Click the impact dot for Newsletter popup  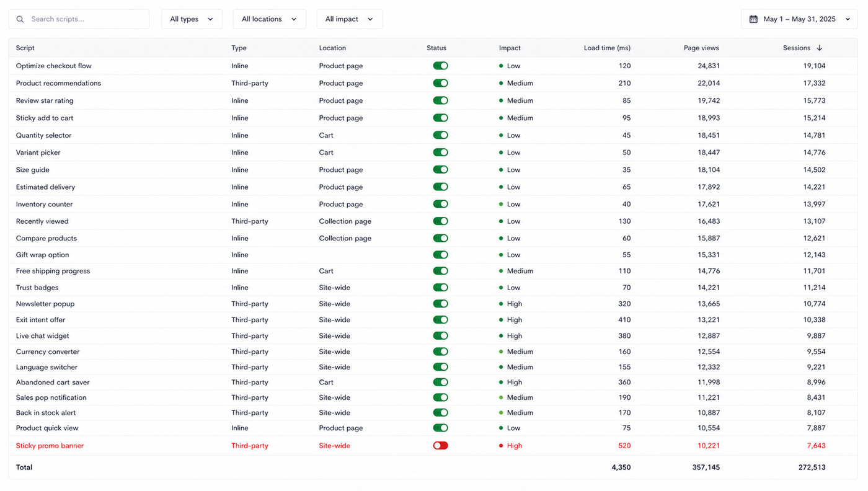click(501, 304)
